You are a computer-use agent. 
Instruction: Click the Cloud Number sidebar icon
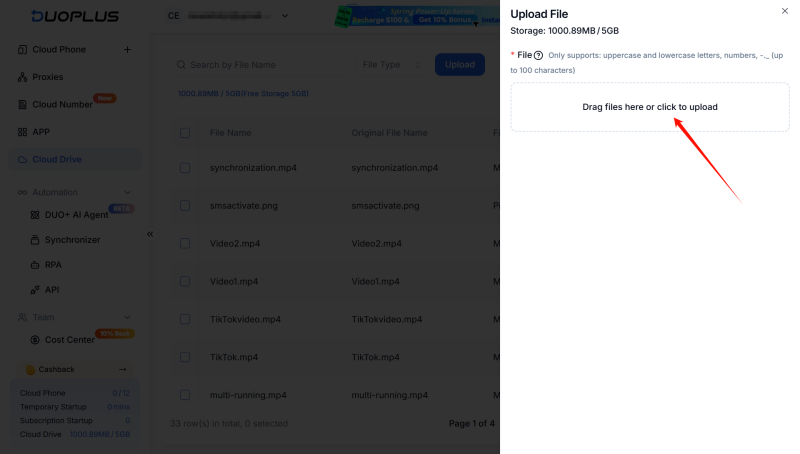23,105
